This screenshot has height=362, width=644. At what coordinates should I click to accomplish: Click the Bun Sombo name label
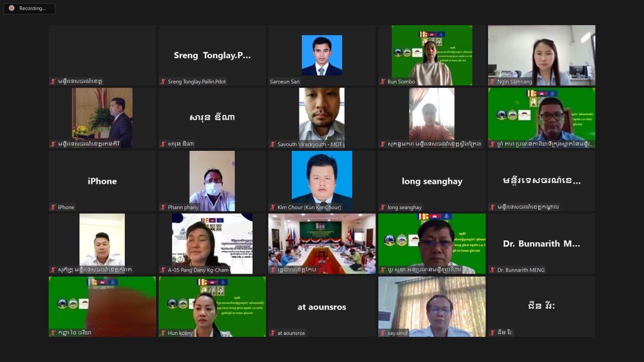(401, 81)
